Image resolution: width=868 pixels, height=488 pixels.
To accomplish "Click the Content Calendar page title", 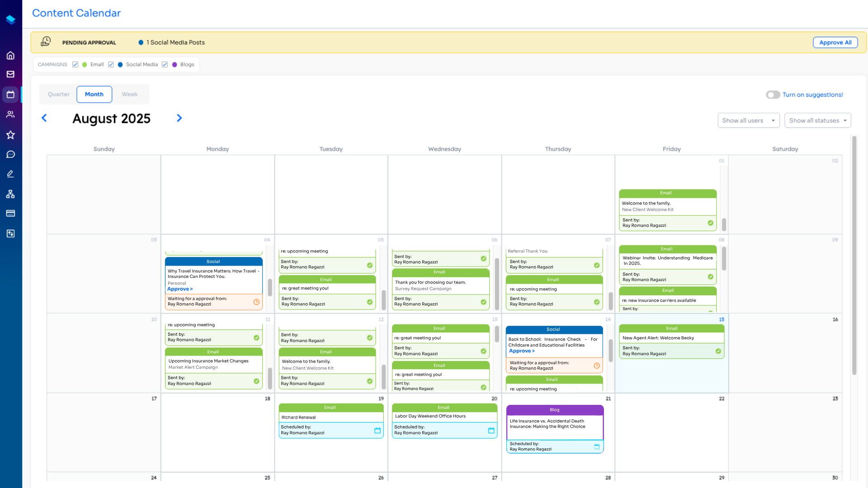I will (76, 13).
